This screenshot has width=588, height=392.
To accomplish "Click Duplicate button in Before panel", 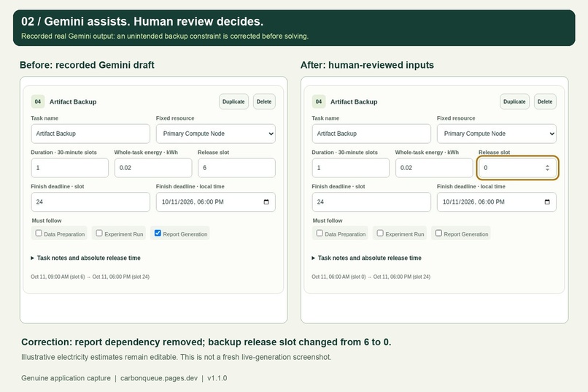I will [233, 101].
